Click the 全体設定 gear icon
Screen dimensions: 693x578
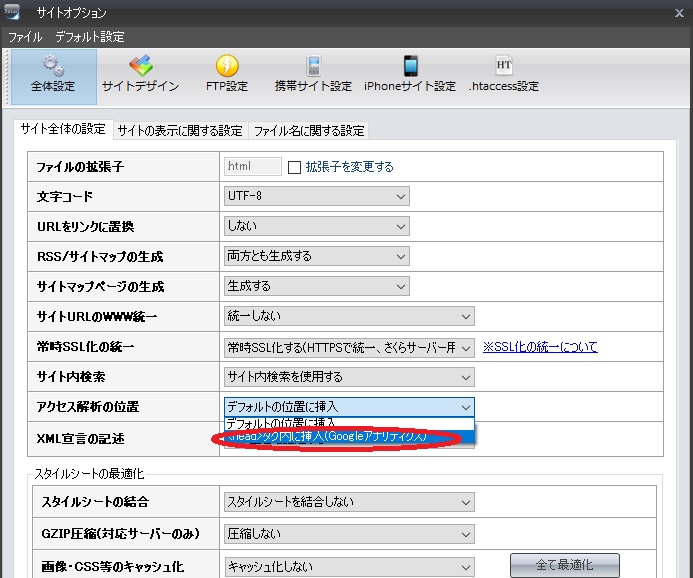click(53, 67)
